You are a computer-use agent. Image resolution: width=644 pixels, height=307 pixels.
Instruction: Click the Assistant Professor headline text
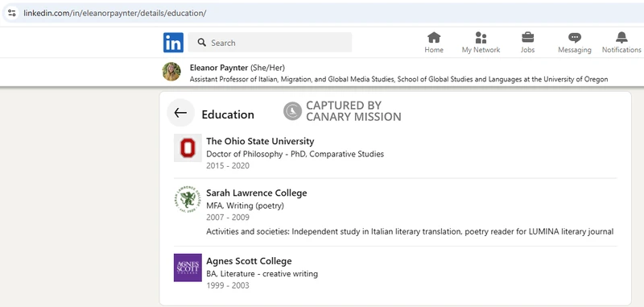tap(398, 79)
